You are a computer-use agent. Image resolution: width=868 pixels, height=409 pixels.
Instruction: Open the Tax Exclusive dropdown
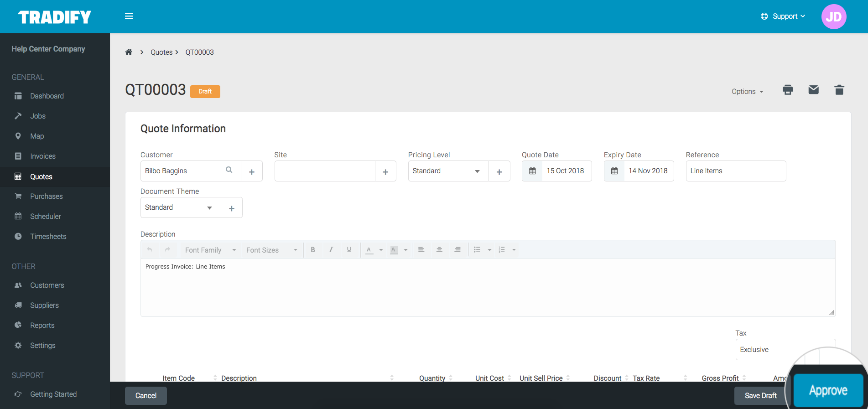pyautogui.click(x=785, y=349)
